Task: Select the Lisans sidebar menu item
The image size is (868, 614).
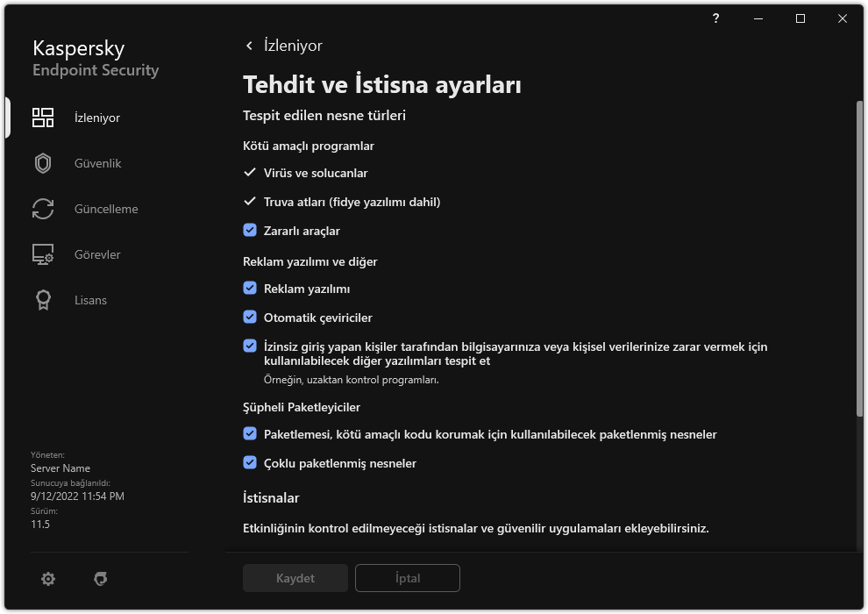Action: tap(90, 301)
